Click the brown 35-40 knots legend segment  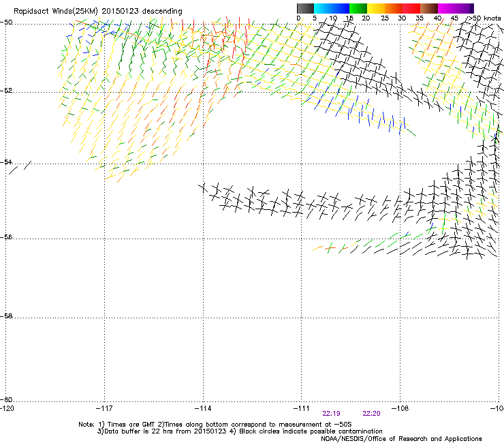tap(429, 8)
